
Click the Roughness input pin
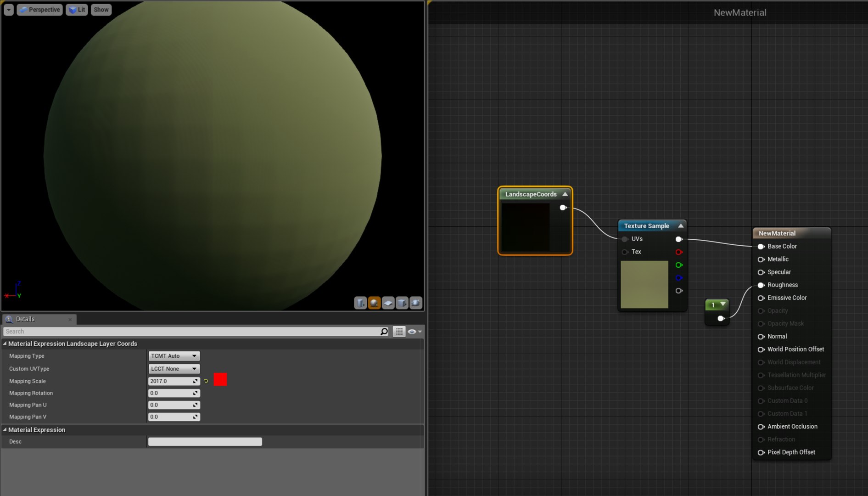761,285
